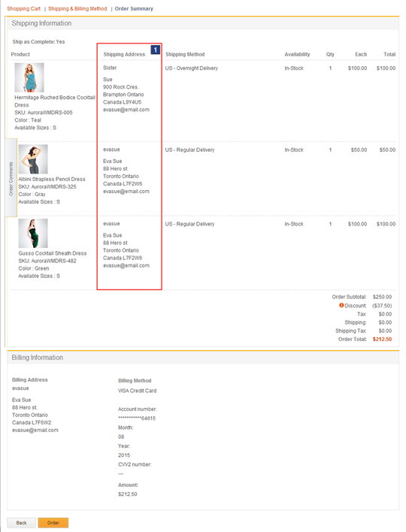Click the orange Order button
This screenshot has width=406, height=532.
[53, 523]
